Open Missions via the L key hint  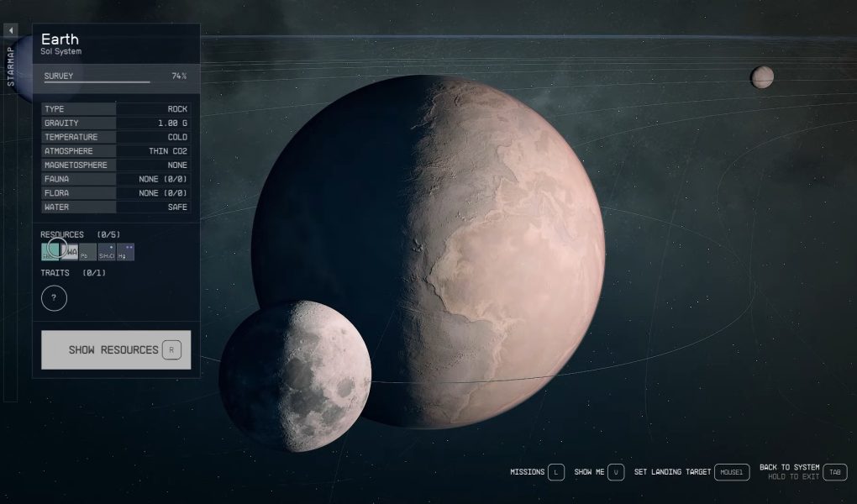coord(556,472)
